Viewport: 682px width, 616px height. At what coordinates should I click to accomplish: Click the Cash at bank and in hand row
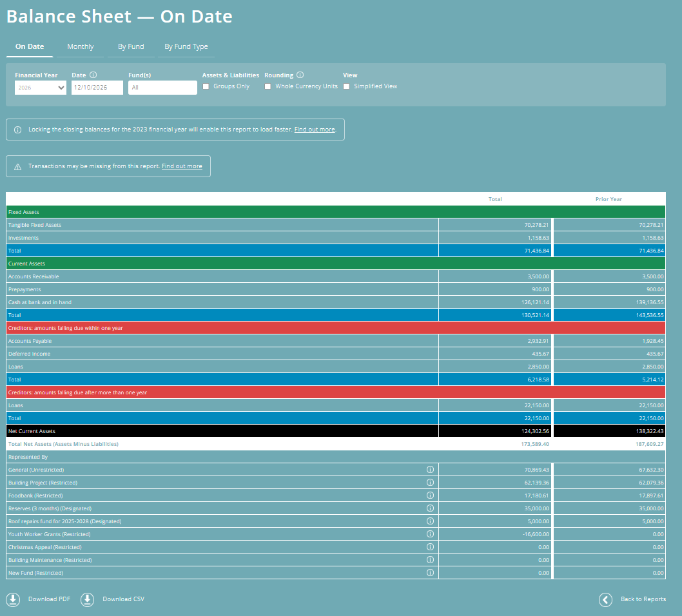[x=336, y=302]
